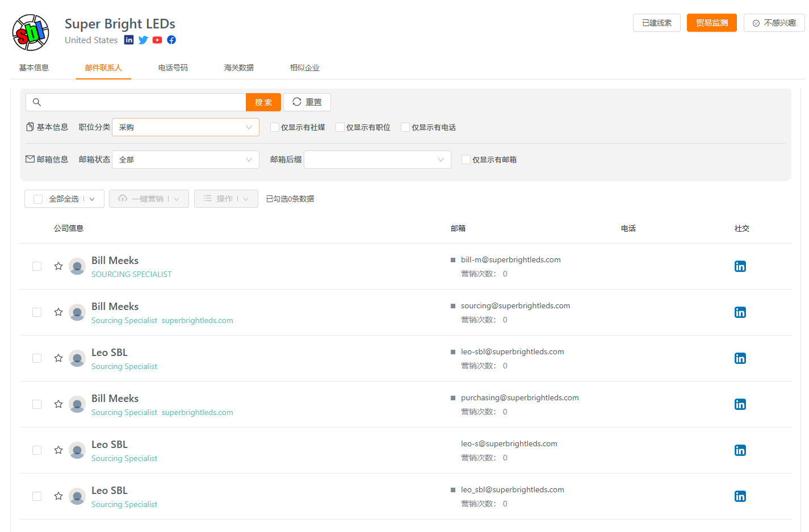
Task: Open LinkedIn for leo_sbl@superbrightleds.com contact
Action: (x=740, y=496)
